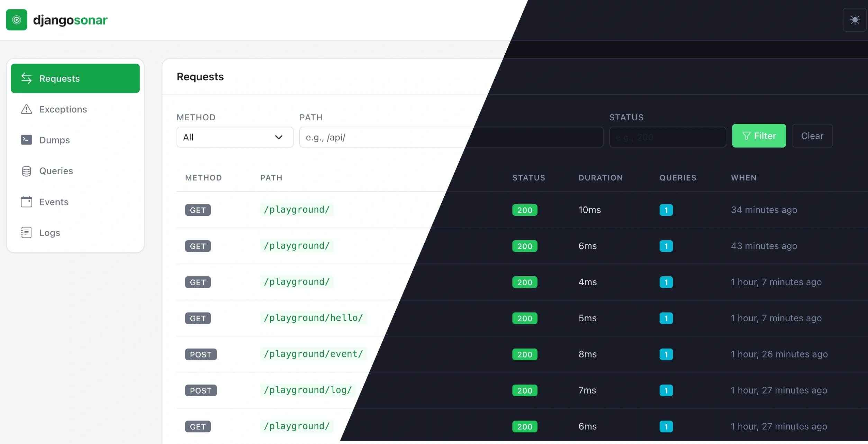Go to the Queries section
868x444 pixels.
tap(56, 171)
